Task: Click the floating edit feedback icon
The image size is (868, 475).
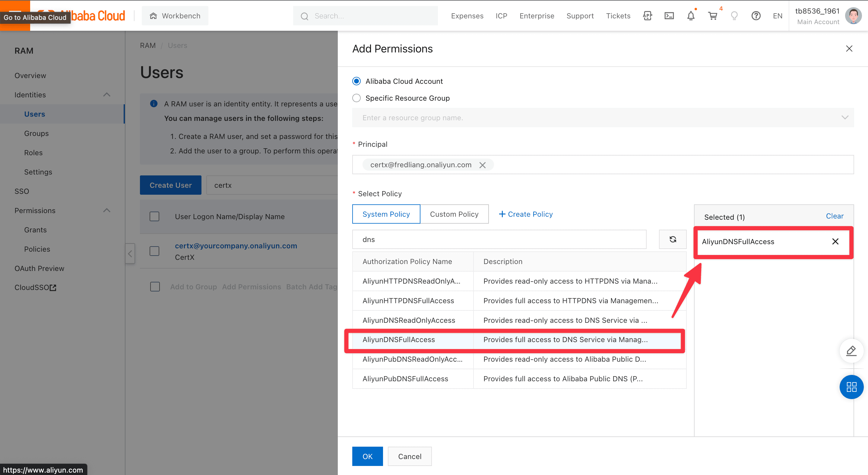Action: (x=851, y=351)
